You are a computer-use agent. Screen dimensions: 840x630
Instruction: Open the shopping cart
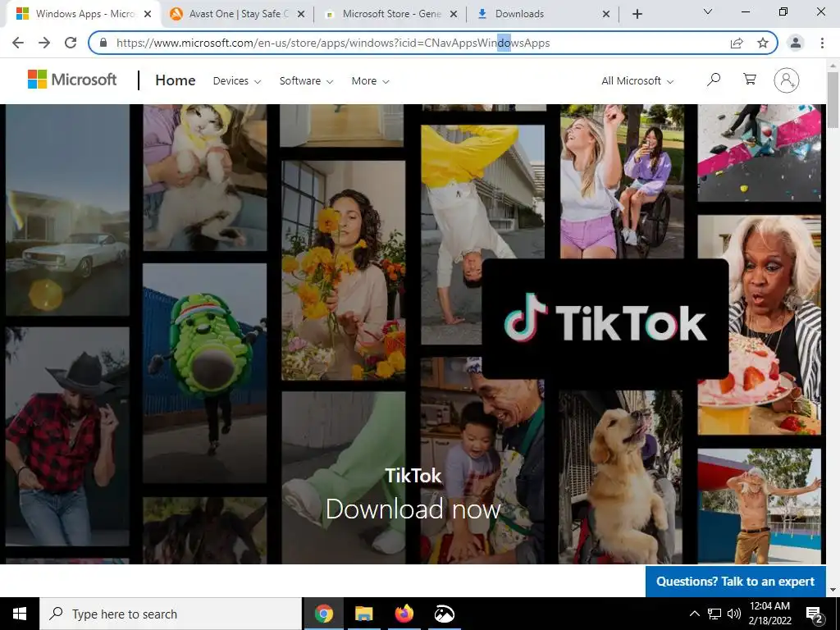pos(750,80)
